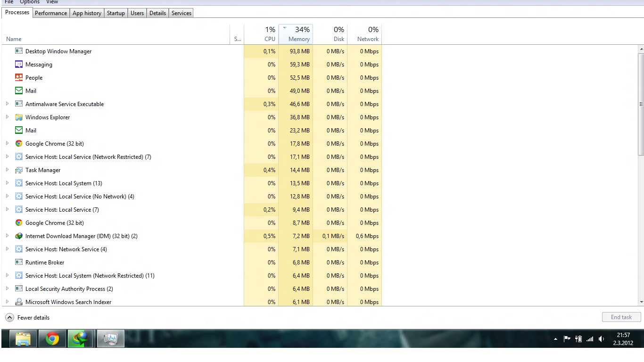Image resolution: width=644 pixels, height=362 pixels.
Task: Click the 0,1 MB/s disk value
Action: [x=333, y=236]
